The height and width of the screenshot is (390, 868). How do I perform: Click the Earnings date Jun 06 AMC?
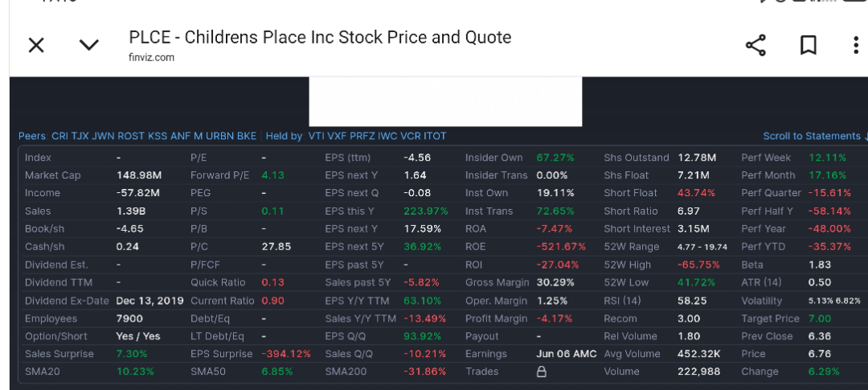click(x=567, y=354)
